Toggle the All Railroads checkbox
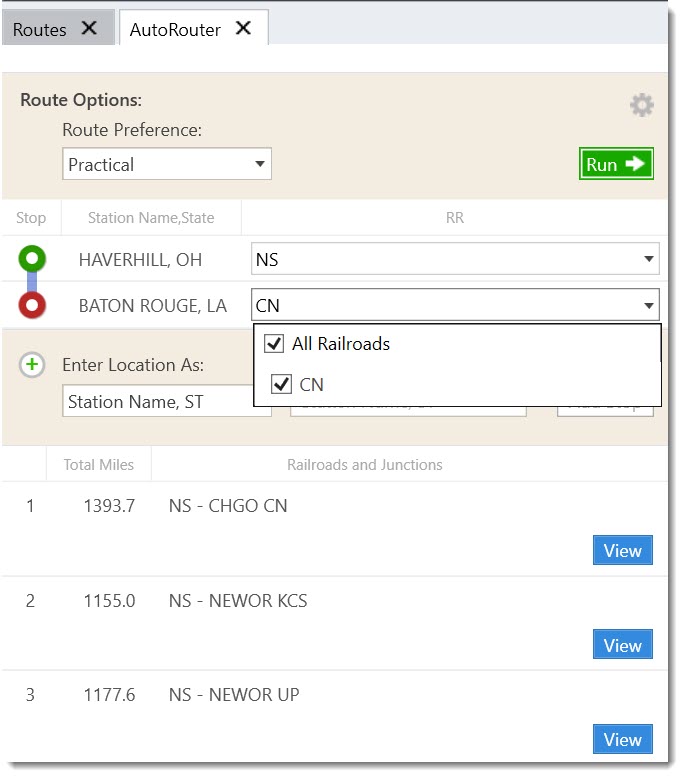Image resolution: width=683 pixels, height=777 pixels. pyautogui.click(x=274, y=344)
